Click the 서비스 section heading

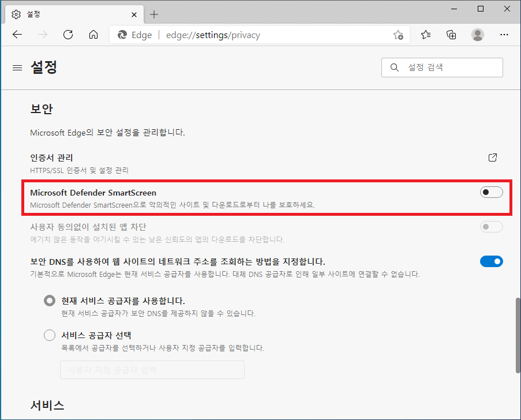pos(47,405)
